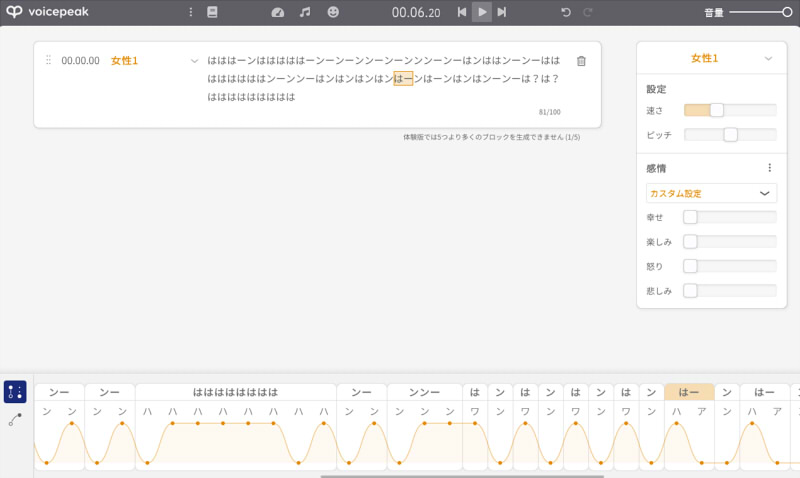
Task: Adjust the 音量 volume slider
Action: click(x=761, y=12)
